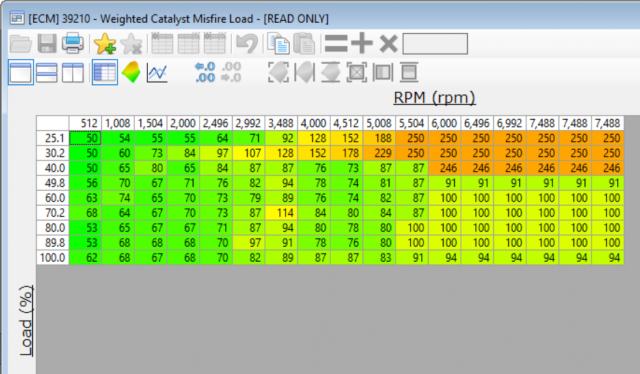
Task: Select the 114 cell at 70.2 load
Action: click(282, 213)
